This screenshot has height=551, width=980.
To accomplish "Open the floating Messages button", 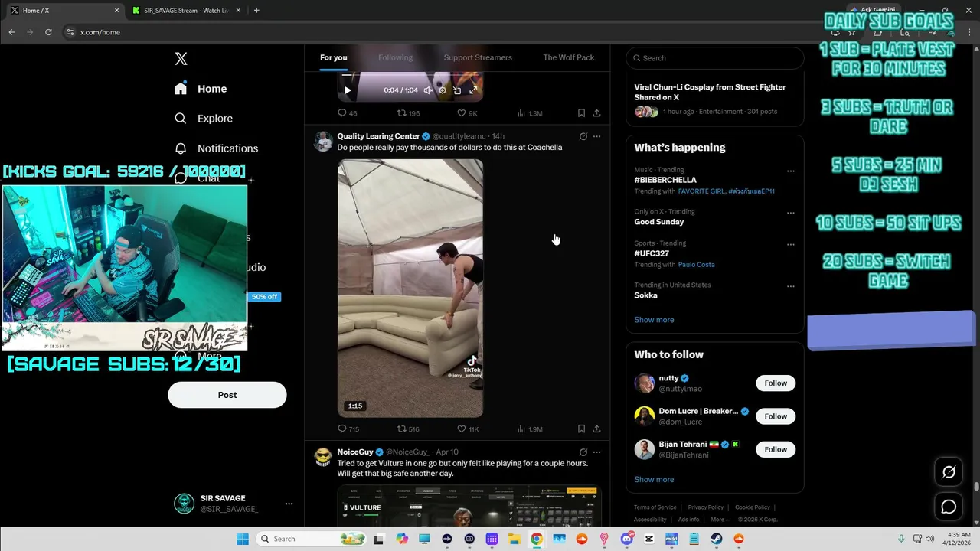I will [949, 507].
